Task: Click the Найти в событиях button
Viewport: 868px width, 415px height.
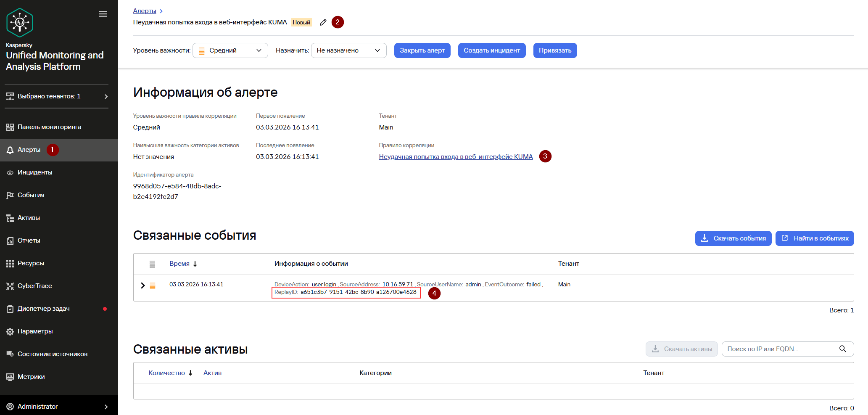Action: [x=815, y=238]
